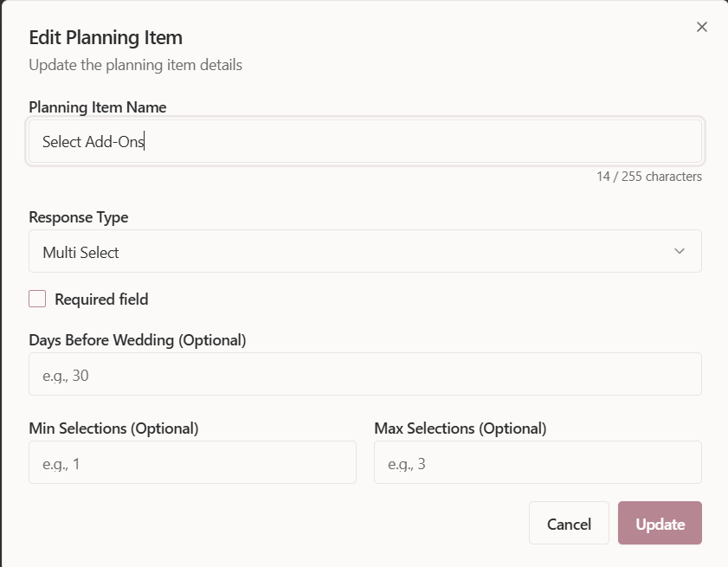The image size is (728, 567).
Task: Click the 'Min Selections (Optional)' label
Action: tap(113, 428)
